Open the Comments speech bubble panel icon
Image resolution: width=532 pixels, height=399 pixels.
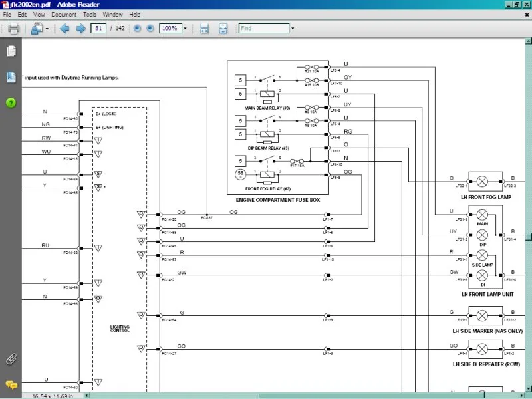pos(11,385)
